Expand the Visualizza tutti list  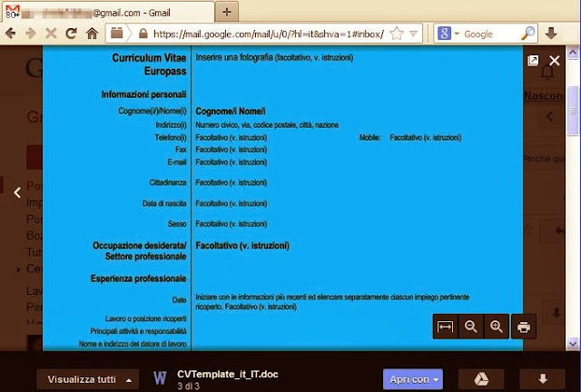89,378
